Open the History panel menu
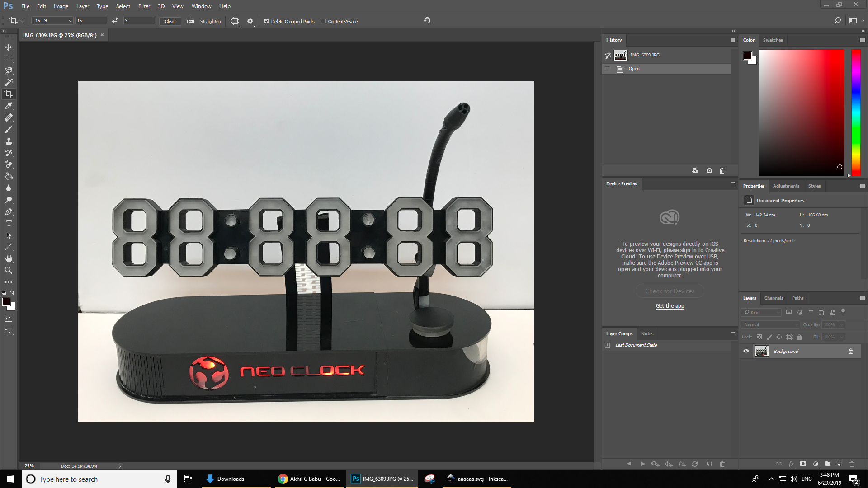 pyautogui.click(x=732, y=40)
